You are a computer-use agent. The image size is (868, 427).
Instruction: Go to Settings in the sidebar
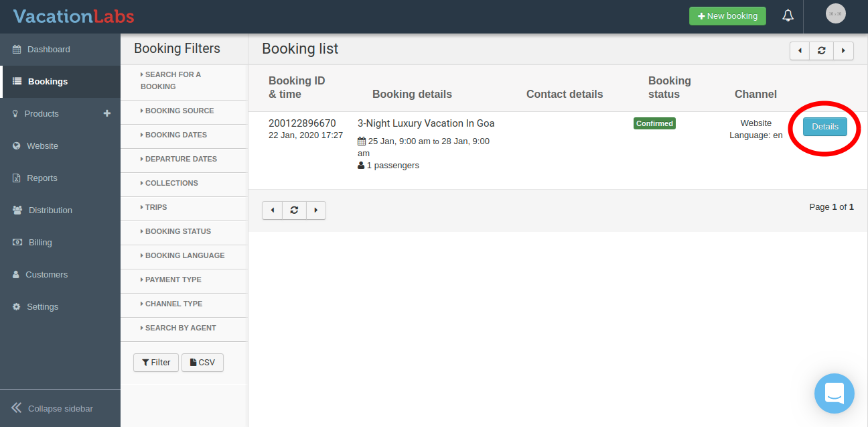tap(42, 307)
